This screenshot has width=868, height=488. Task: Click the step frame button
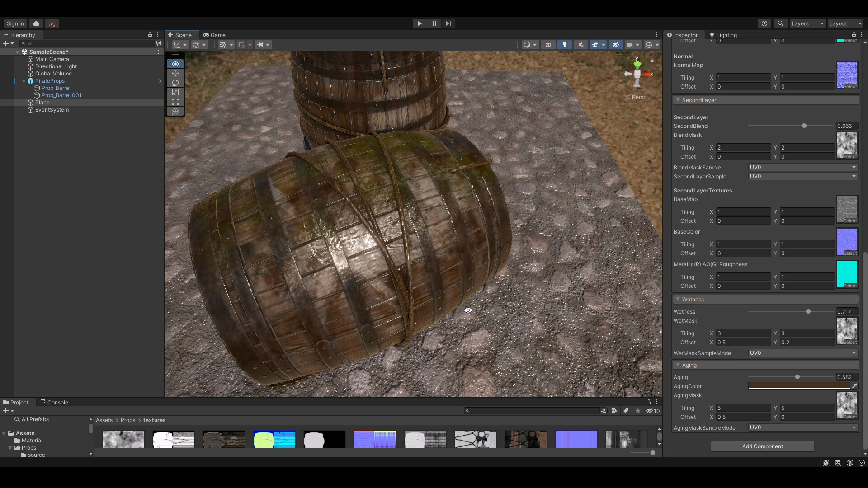[x=448, y=23]
